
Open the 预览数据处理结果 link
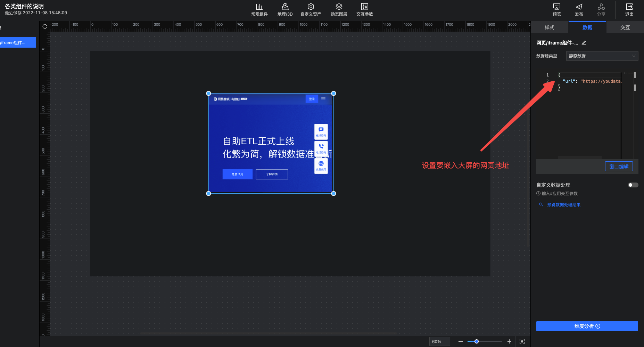(563, 205)
